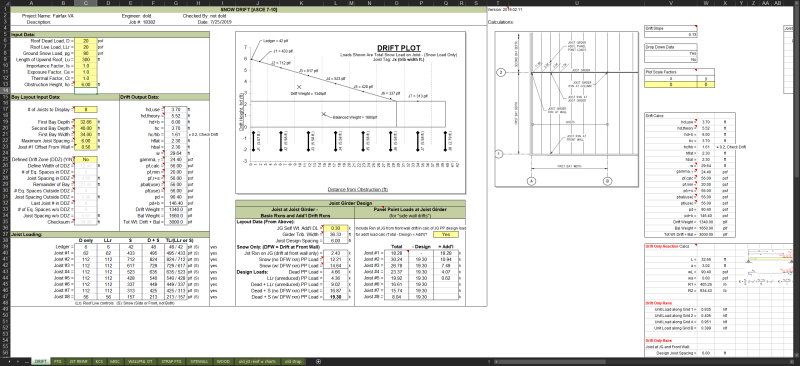Select JG Self Wt. Add'l DL cell
Screen dimensions: 800x366
click(x=336, y=228)
